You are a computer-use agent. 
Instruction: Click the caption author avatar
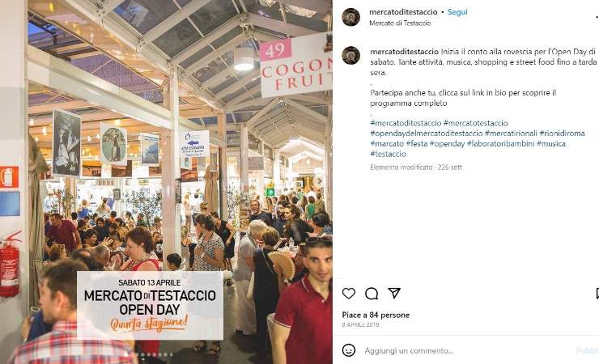point(350,55)
